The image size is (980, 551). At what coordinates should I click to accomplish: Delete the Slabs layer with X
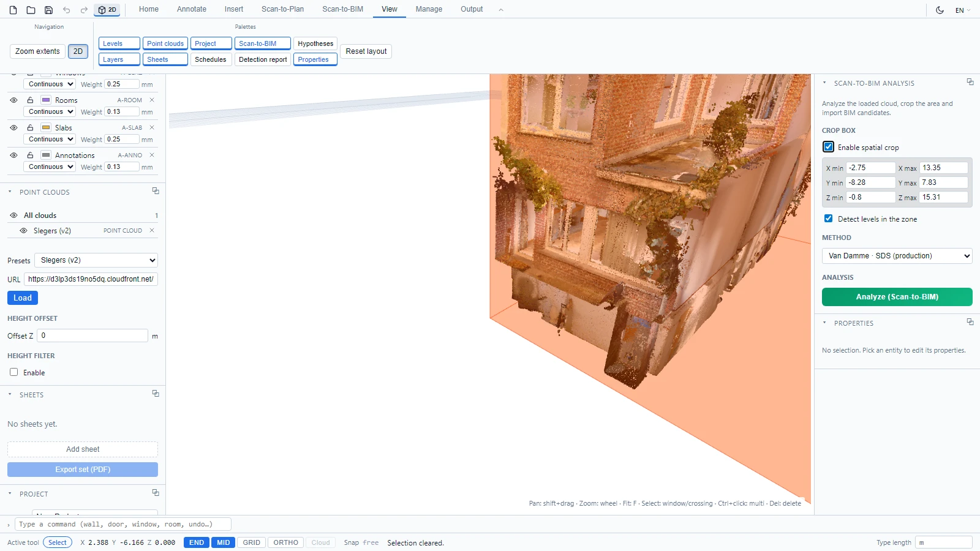pos(152,127)
